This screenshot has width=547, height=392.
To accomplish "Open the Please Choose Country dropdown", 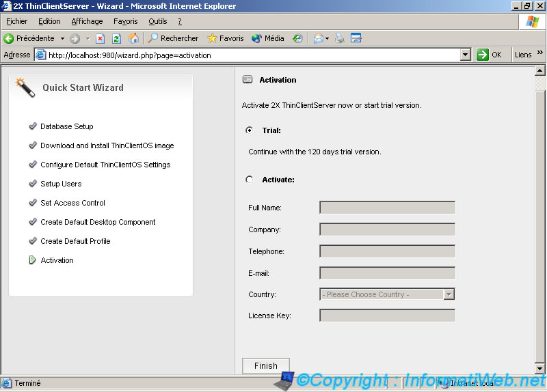I will pyautogui.click(x=387, y=294).
